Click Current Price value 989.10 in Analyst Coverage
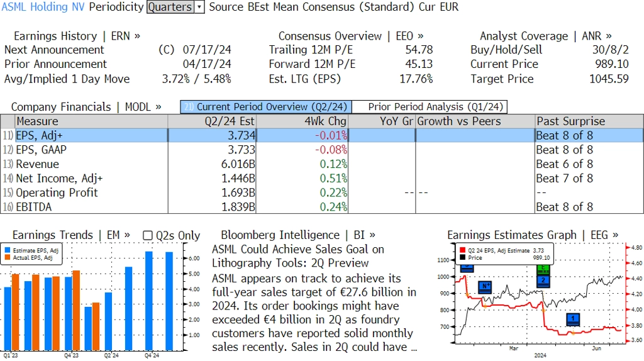The width and height of the screenshot is (644, 361). (x=612, y=64)
